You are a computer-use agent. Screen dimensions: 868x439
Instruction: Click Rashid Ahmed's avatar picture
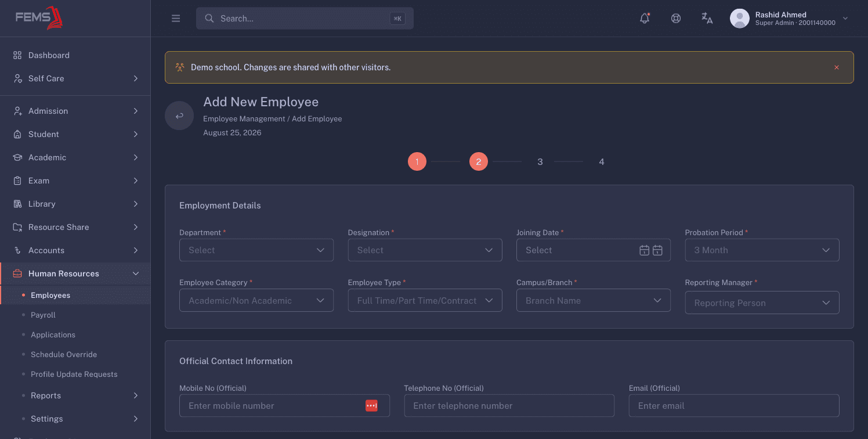pyautogui.click(x=739, y=19)
